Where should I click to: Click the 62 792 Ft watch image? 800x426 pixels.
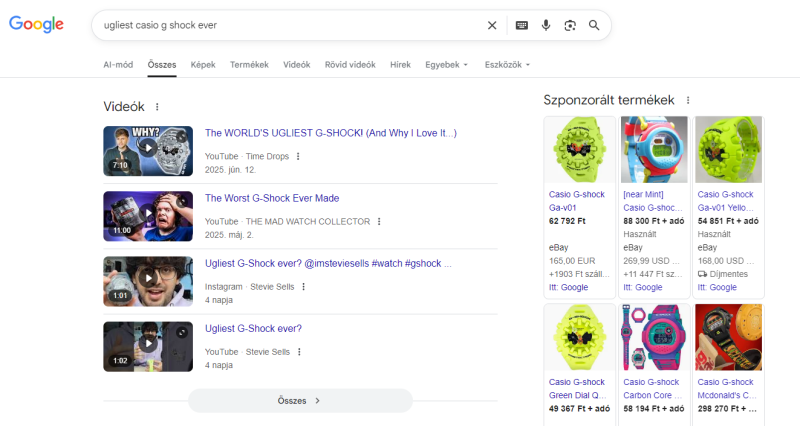[580, 149]
